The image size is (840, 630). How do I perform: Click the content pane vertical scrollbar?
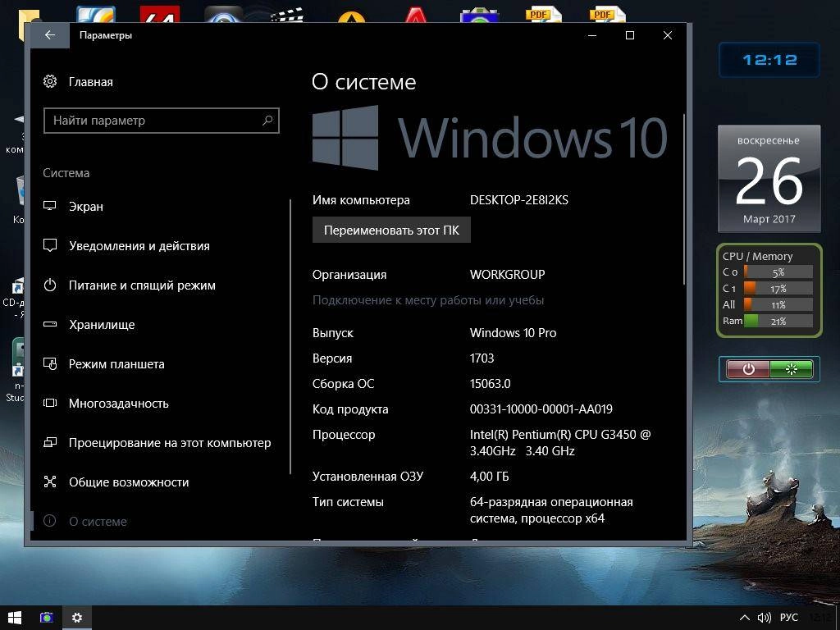(x=683, y=199)
